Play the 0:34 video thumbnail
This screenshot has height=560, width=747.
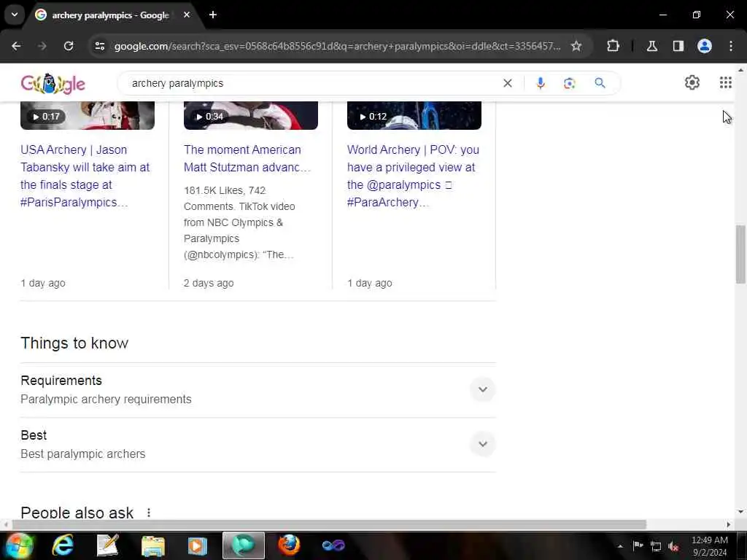click(x=251, y=115)
